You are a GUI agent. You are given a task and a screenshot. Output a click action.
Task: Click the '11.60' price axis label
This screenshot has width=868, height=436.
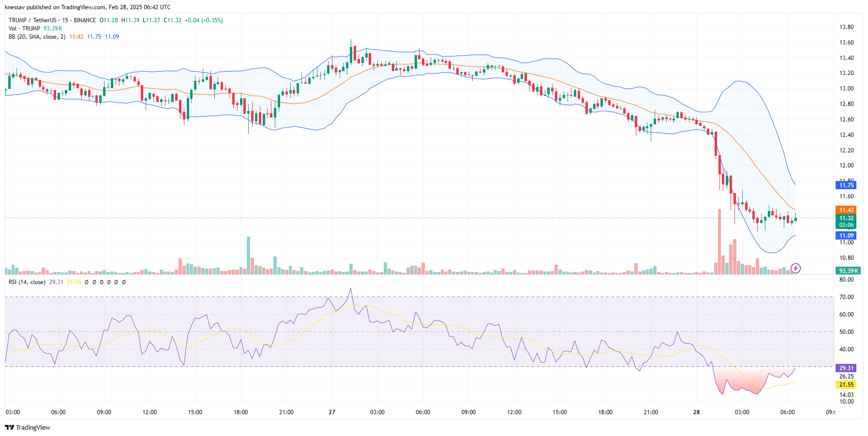pyautogui.click(x=846, y=196)
